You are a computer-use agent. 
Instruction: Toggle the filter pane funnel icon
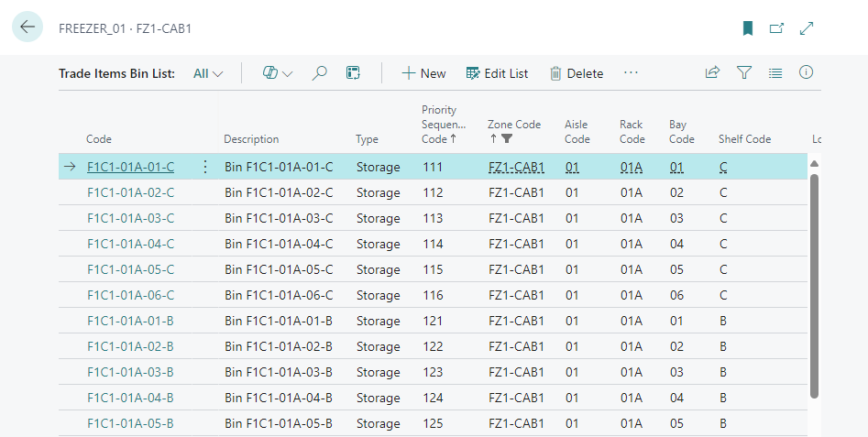744,73
